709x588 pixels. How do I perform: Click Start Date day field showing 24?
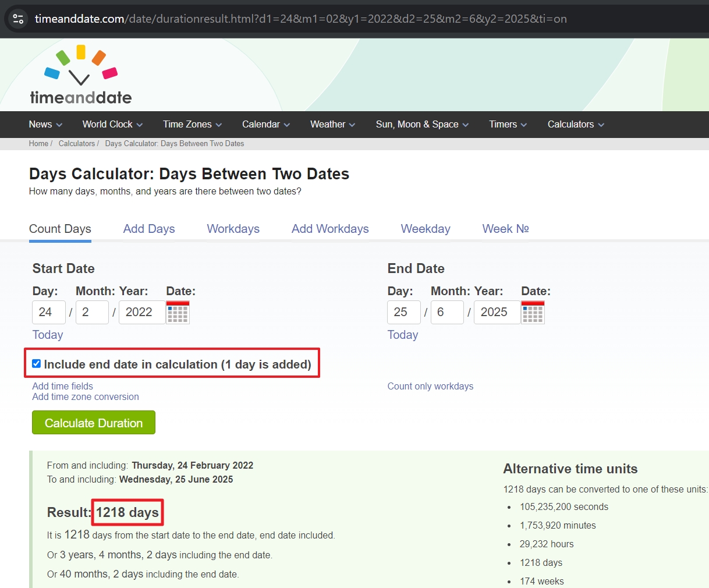point(49,312)
